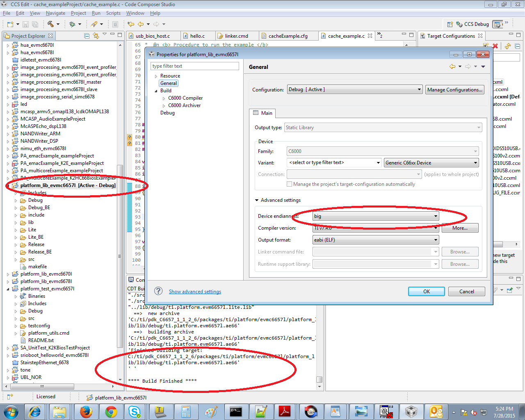
Task: Collapse the Advanced settings section
Action: 257,200
